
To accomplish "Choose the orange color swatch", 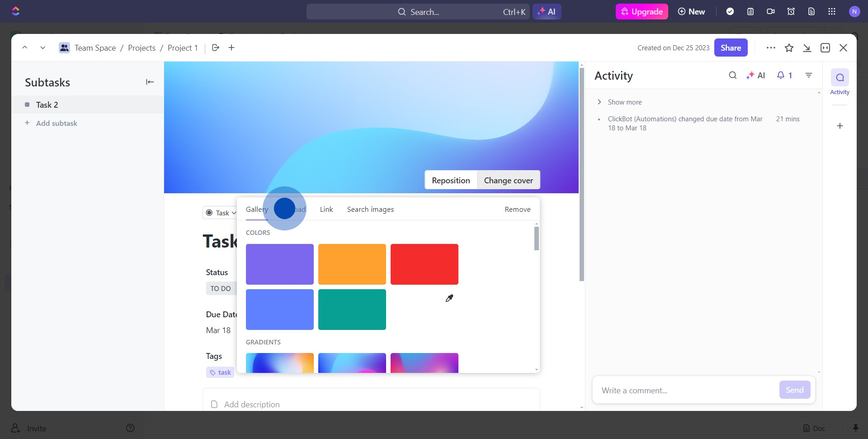I will [x=352, y=264].
